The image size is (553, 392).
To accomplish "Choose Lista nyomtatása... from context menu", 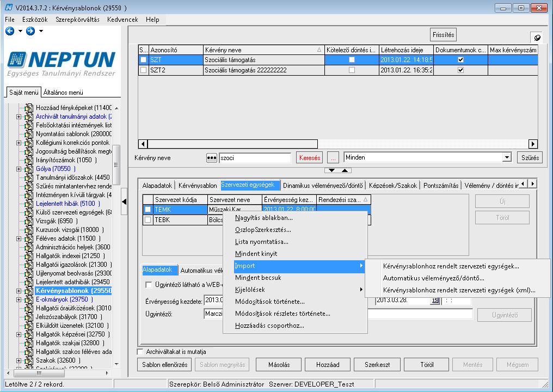I will point(262,242).
